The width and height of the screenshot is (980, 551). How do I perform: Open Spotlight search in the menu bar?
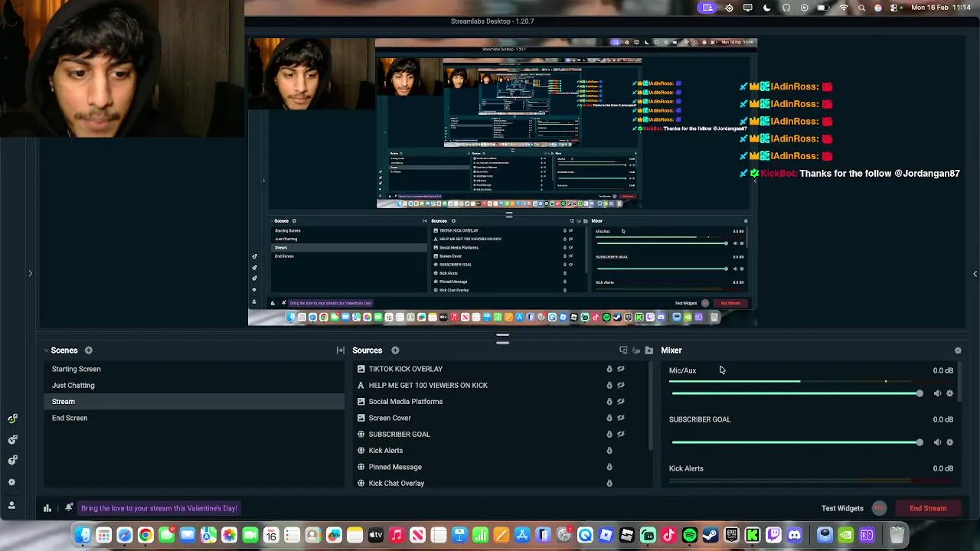coord(861,8)
